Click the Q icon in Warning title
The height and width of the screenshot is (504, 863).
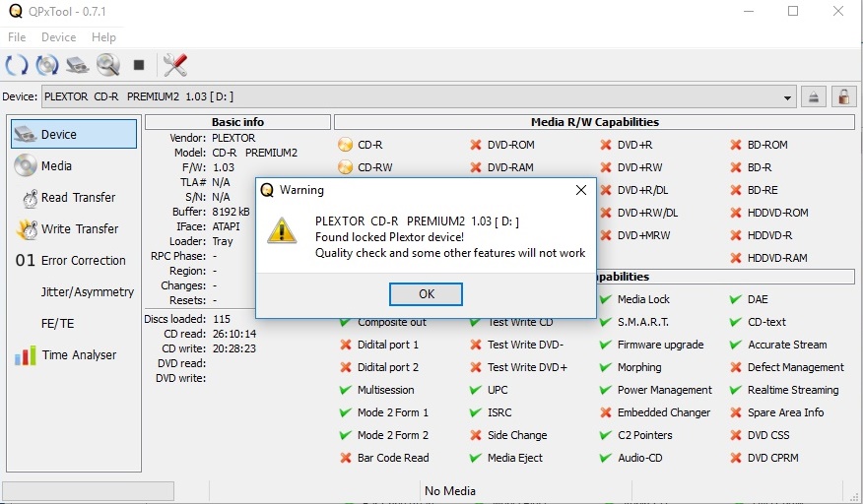pos(267,190)
